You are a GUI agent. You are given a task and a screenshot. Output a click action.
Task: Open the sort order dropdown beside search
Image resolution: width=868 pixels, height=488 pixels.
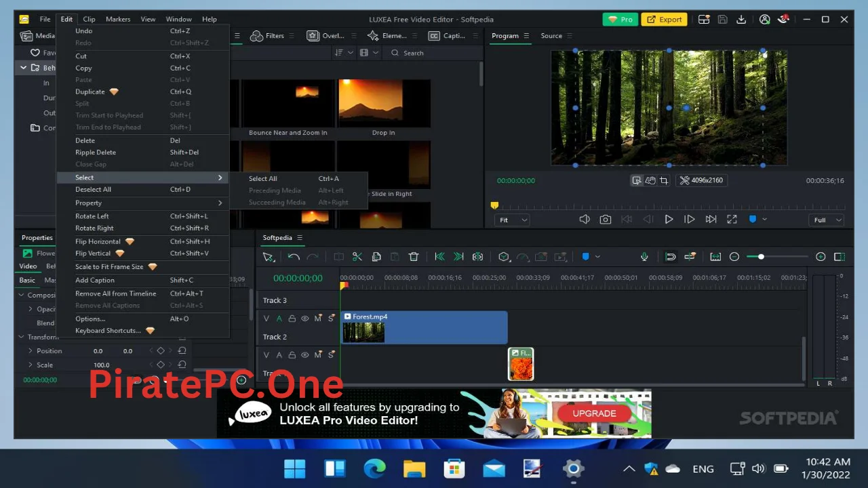click(x=343, y=53)
